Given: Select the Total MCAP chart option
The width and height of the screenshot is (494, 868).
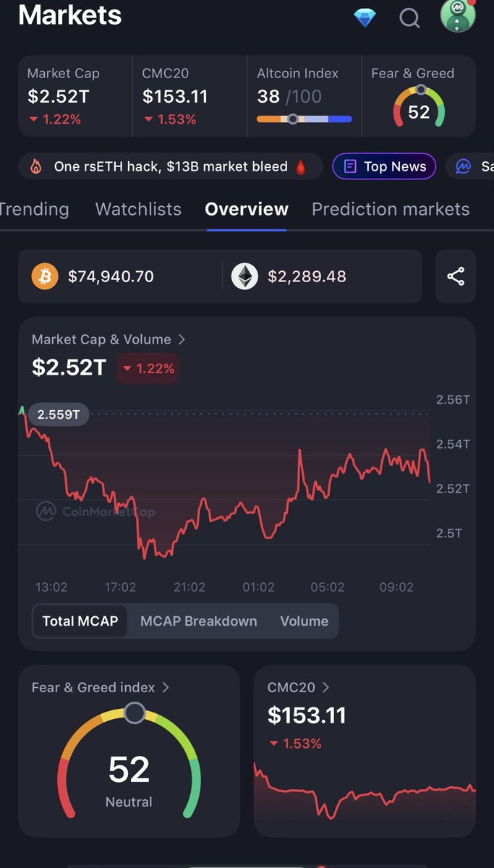Looking at the screenshot, I should [80, 621].
